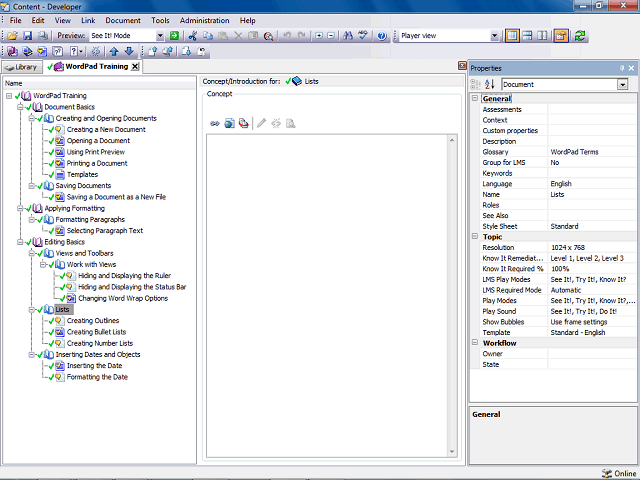The width and height of the screenshot is (640, 480).
Task: Open the Tools menu
Action: click(160, 20)
